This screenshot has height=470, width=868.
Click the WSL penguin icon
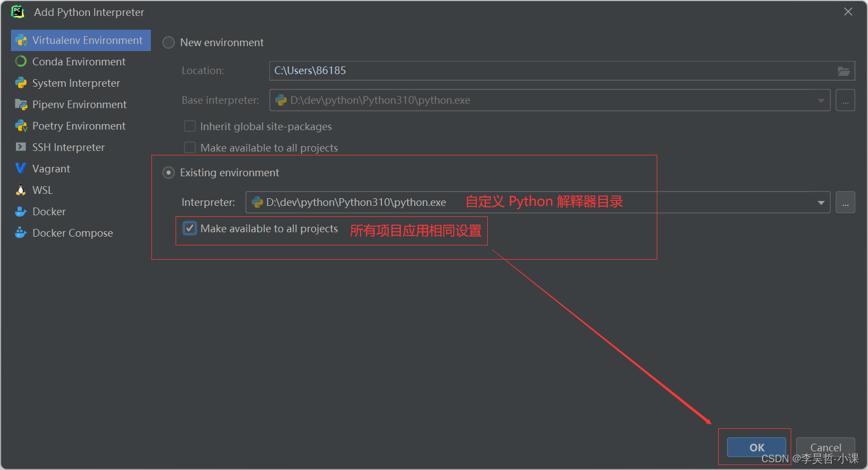pyautogui.click(x=21, y=190)
